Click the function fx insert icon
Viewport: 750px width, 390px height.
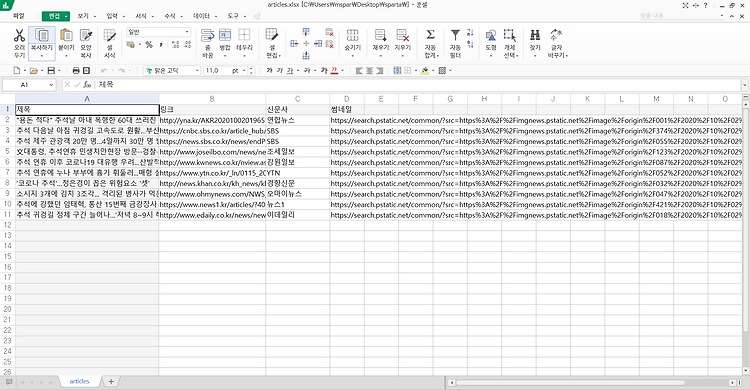tap(87, 85)
